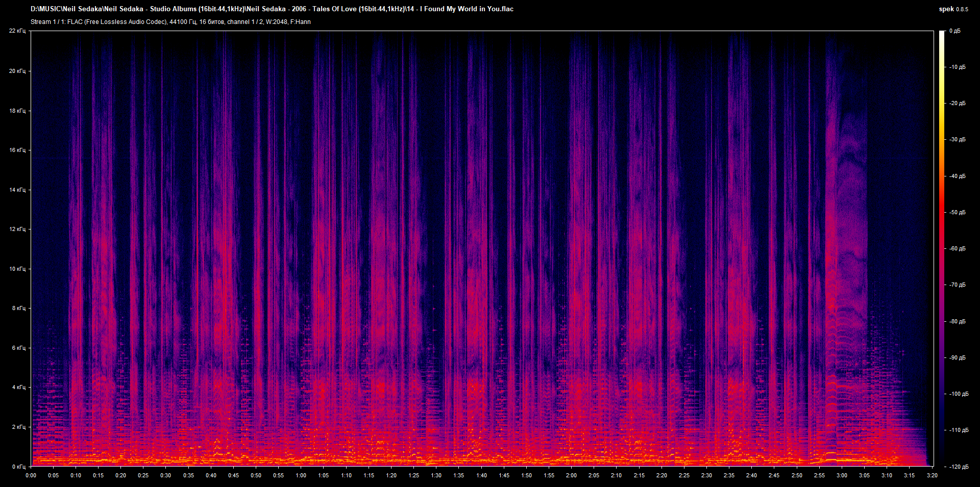Click the 0:45 time axis label

(x=233, y=475)
